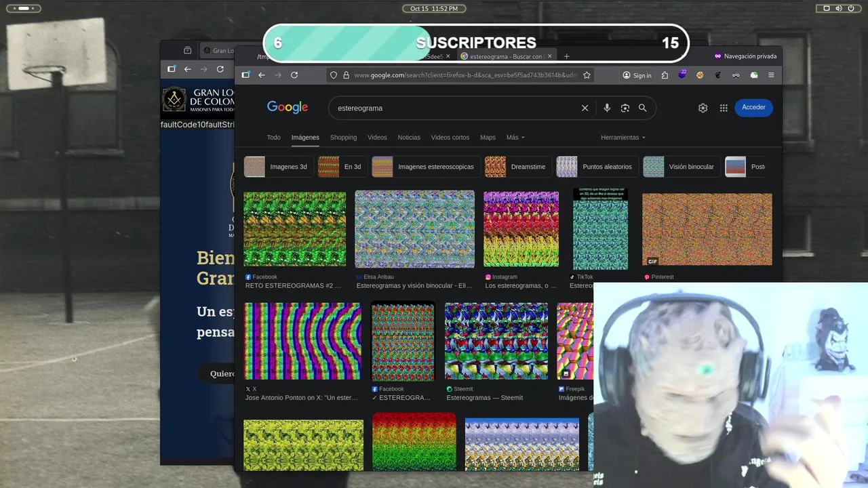868x488 pixels.
Task: Open Google quick settings gear
Action: point(703,108)
